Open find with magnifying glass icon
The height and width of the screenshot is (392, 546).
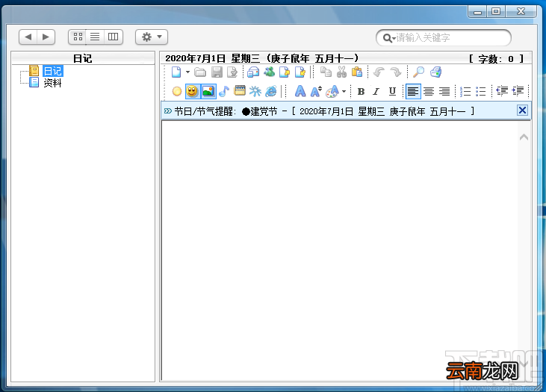418,72
